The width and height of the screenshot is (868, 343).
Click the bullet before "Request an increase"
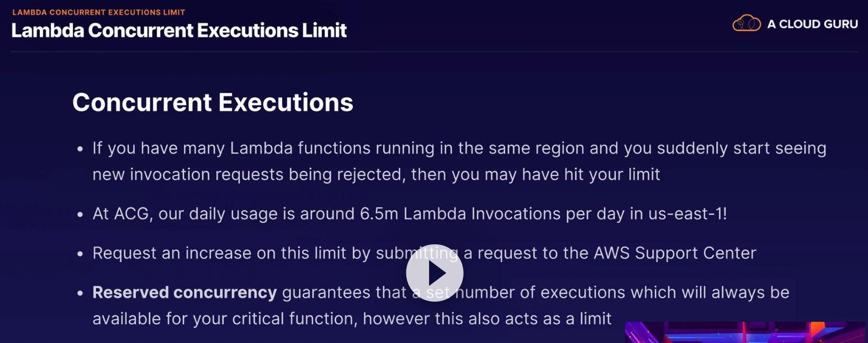click(x=81, y=254)
